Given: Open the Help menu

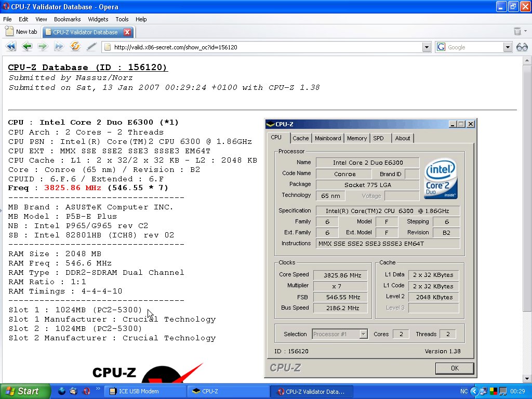Looking at the screenshot, I should tap(141, 19).
